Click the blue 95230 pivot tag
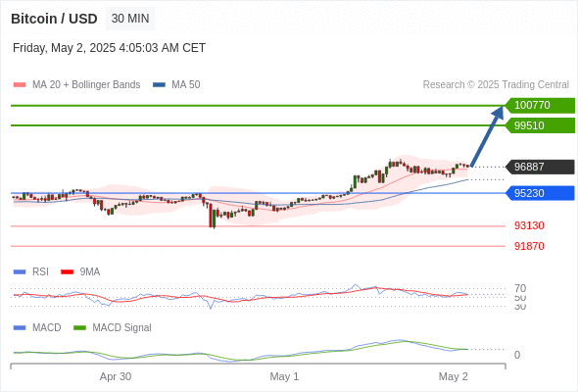The width and height of the screenshot is (578, 392). coord(540,193)
